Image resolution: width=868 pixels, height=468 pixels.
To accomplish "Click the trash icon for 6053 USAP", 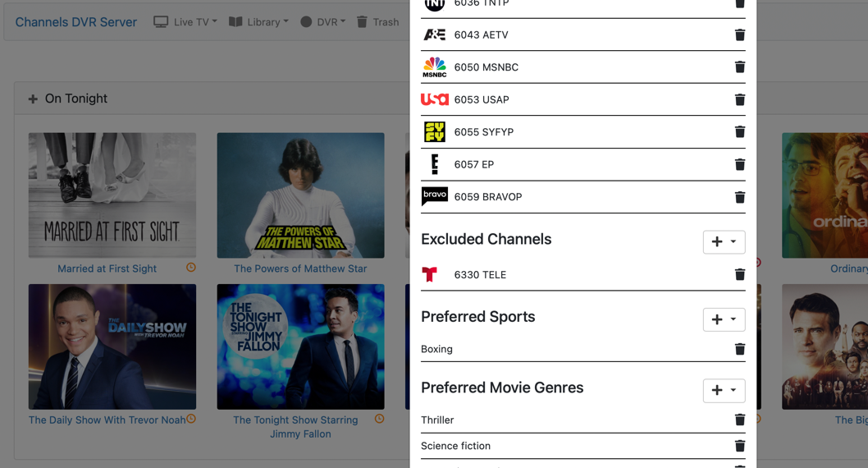I will [739, 99].
